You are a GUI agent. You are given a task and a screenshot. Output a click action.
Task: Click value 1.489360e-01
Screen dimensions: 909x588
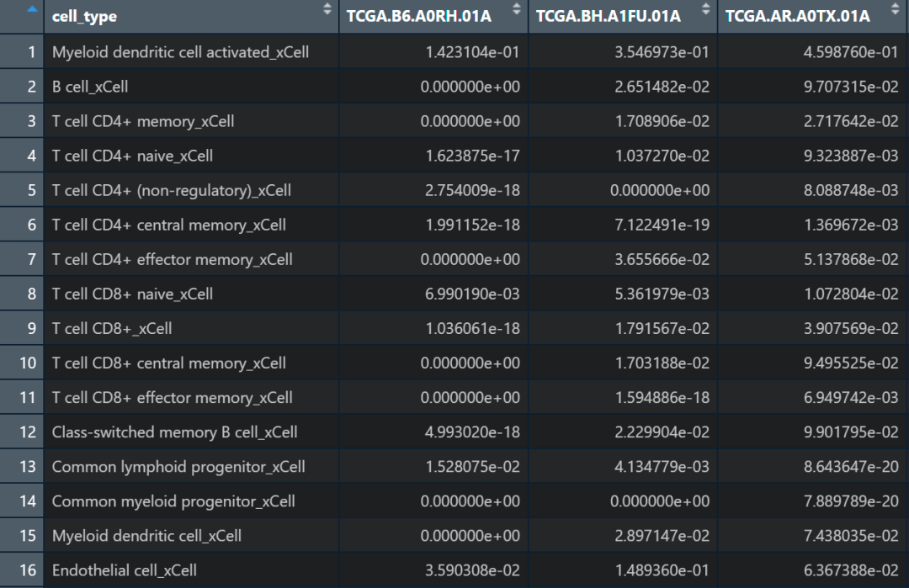click(x=662, y=570)
